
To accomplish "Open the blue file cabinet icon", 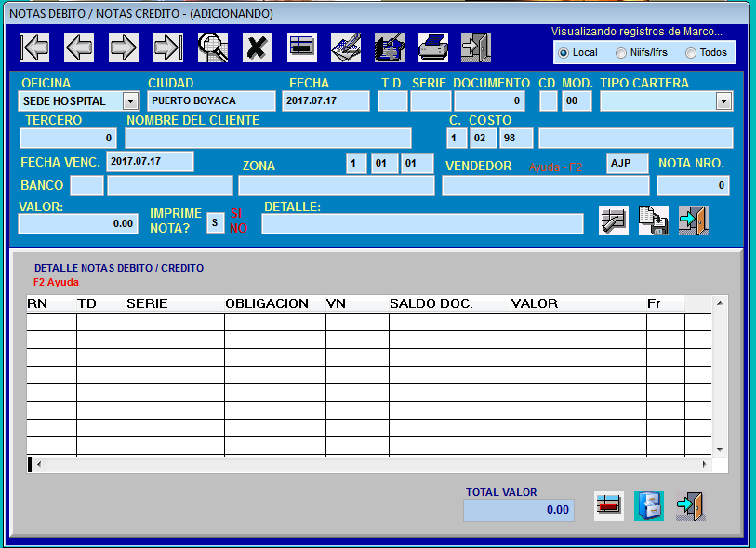I will pos(649,506).
